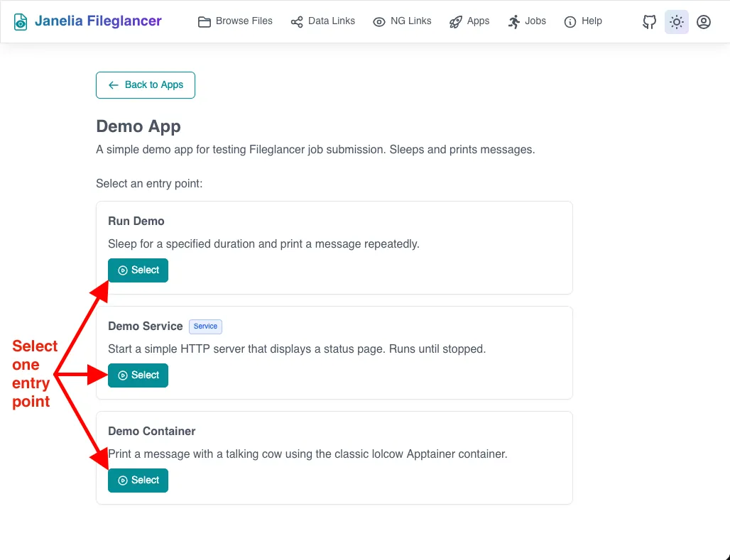The image size is (730, 560).
Task: Select the Demo Container entry point
Action: point(138,481)
